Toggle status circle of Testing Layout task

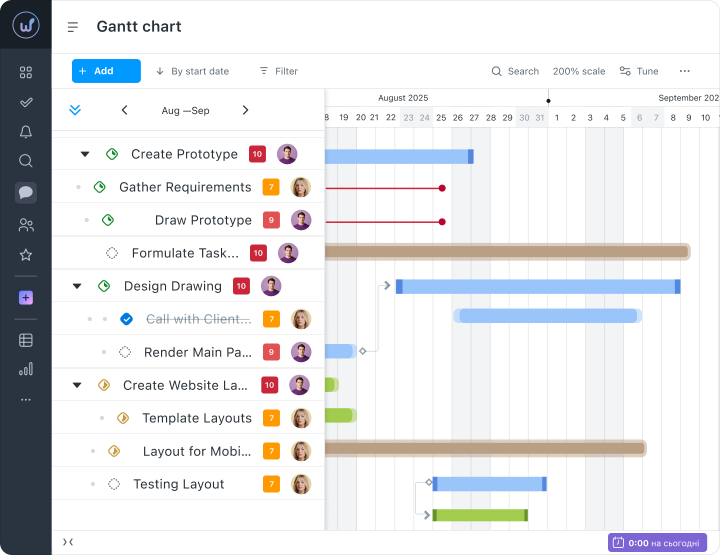(114, 484)
